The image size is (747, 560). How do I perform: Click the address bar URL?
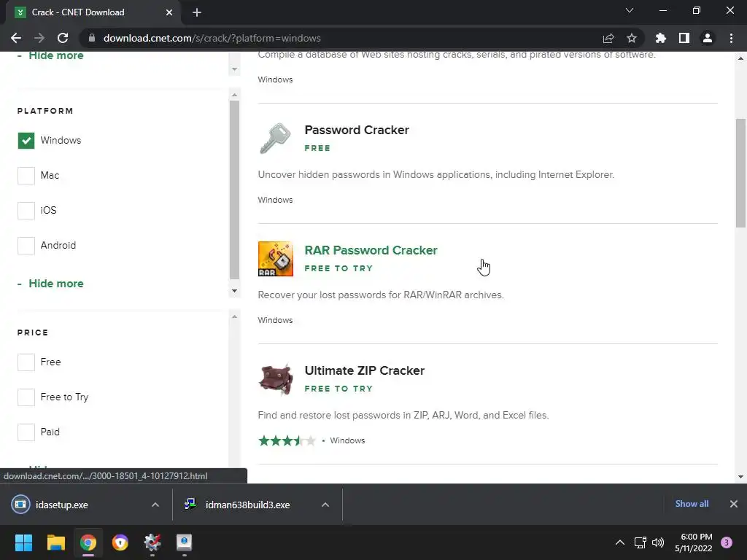212,38
